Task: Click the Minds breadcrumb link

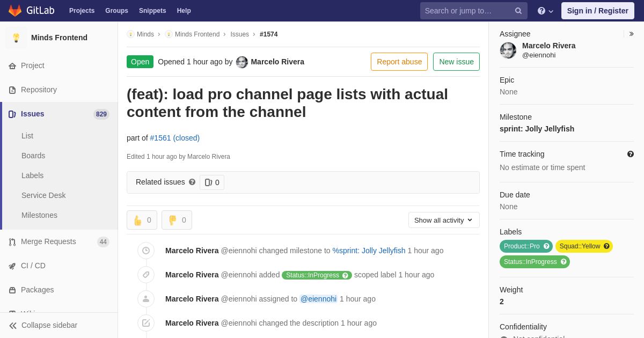Action: (145, 34)
